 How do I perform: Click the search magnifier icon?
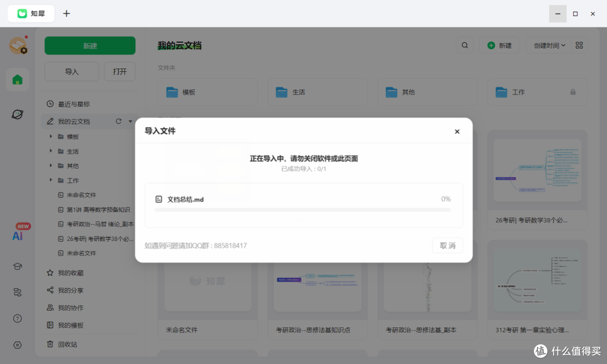[x=465, y=46]
